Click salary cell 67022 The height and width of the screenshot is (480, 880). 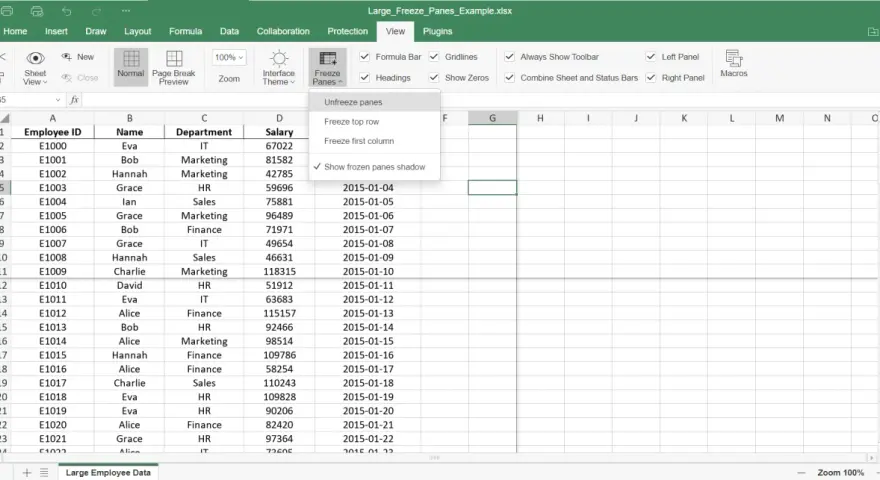tap(279, 146)
